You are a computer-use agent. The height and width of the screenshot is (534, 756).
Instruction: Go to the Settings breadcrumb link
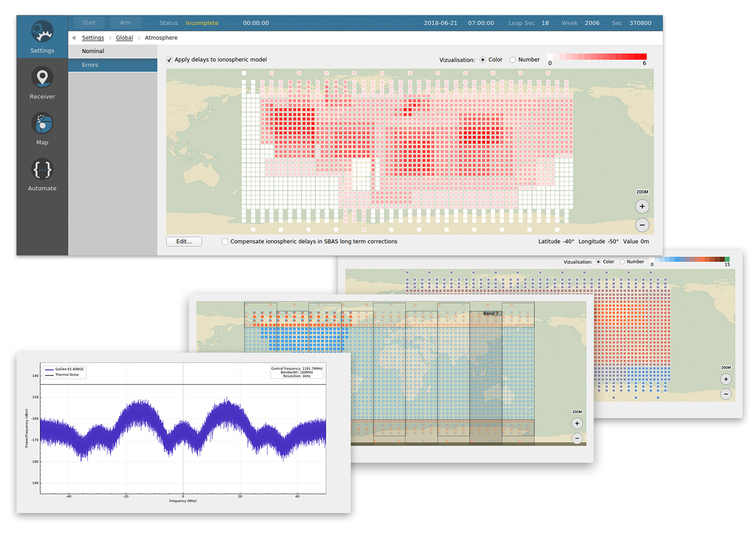tap(93, 38)
